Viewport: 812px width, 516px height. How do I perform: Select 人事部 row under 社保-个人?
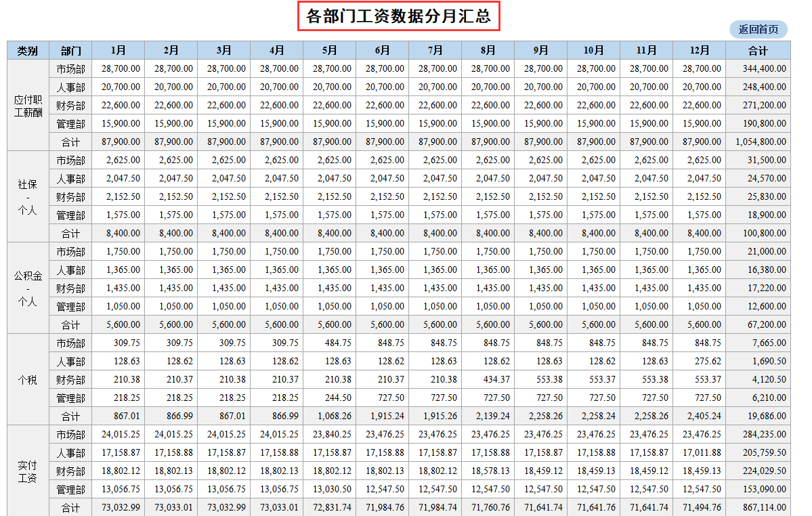click(x=72, y=178)
